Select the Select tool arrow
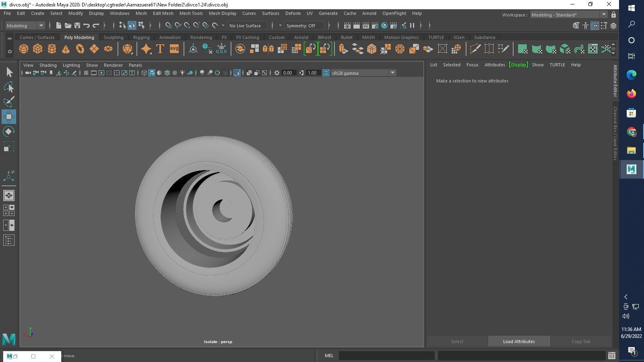Image resolution: width=644 pixels, height=362 pixels. click(x=9, y=72)
